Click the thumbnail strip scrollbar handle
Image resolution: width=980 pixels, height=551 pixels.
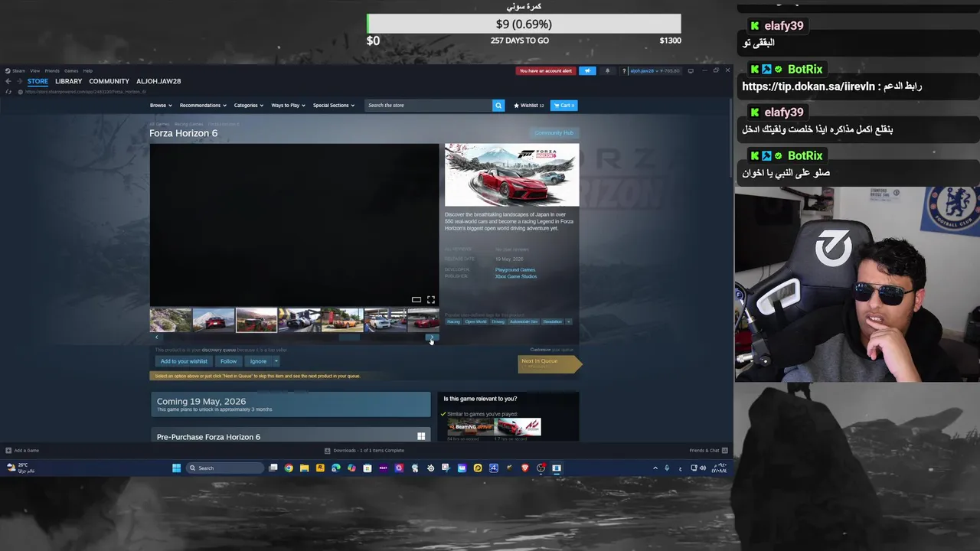point(349,337)
